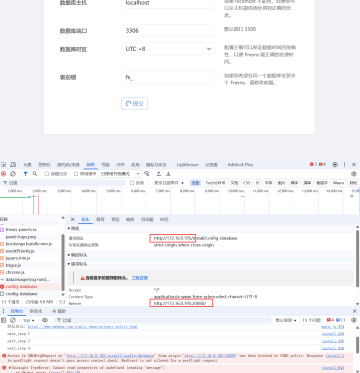Open the UTC +8 timezone dropdown
Image resolution: width=360 pixels, height=373 pixels.
[169, 49]
